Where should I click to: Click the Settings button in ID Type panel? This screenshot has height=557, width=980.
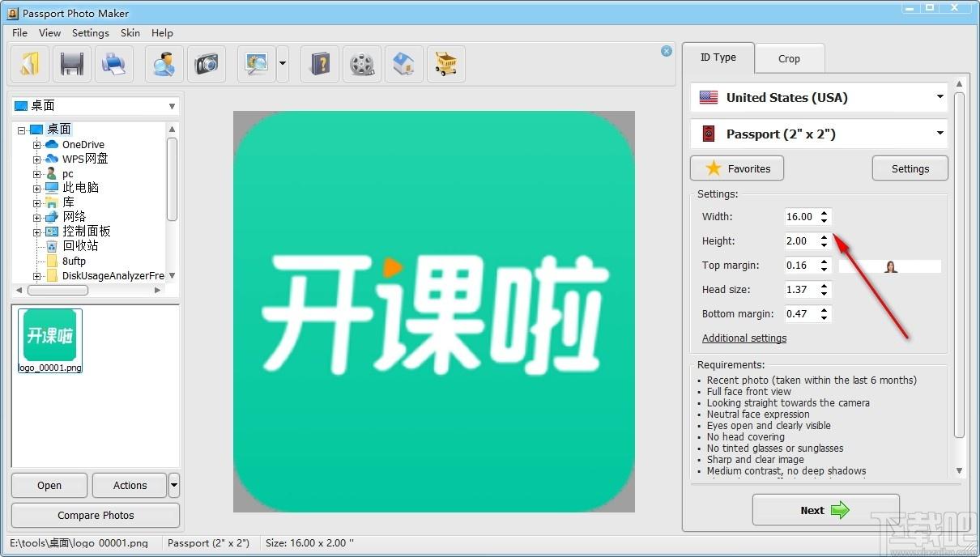(x=910, y=168)
